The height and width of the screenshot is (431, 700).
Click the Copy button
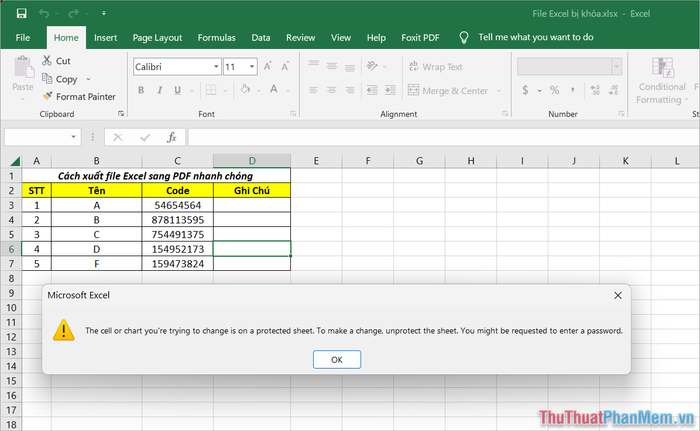(61, 79)
